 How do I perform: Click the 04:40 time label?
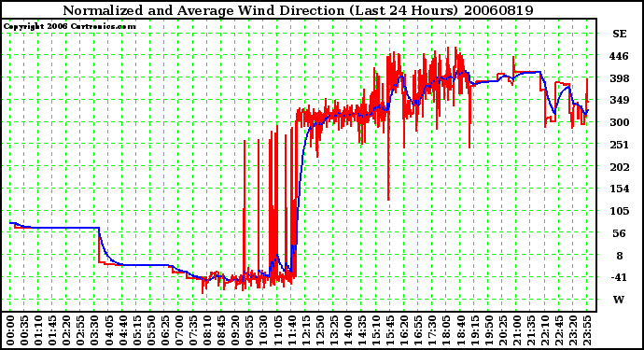123,330
